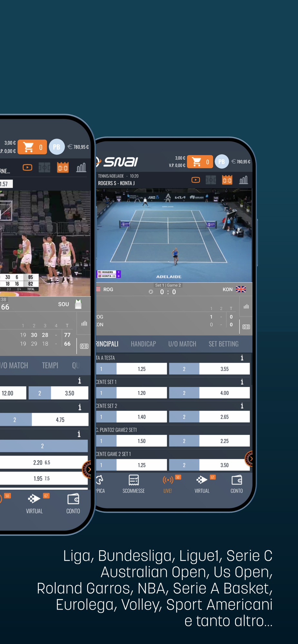Show small score icon beside tennis set table
298x644 pixels.
click(x=246, y=327)
